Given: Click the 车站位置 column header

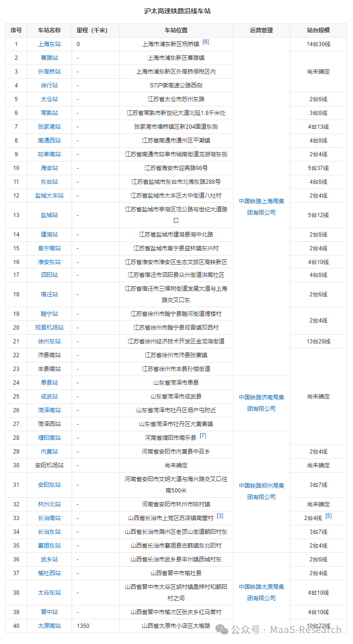Looking at the screenshot, I should (176, 30).
